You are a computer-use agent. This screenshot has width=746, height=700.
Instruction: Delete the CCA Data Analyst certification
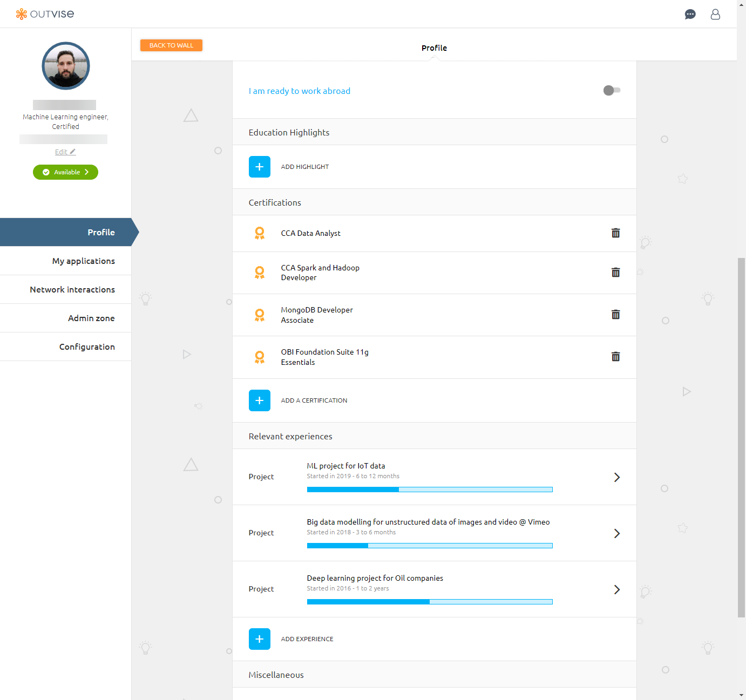pyautogui.click(x=615, y=233)
